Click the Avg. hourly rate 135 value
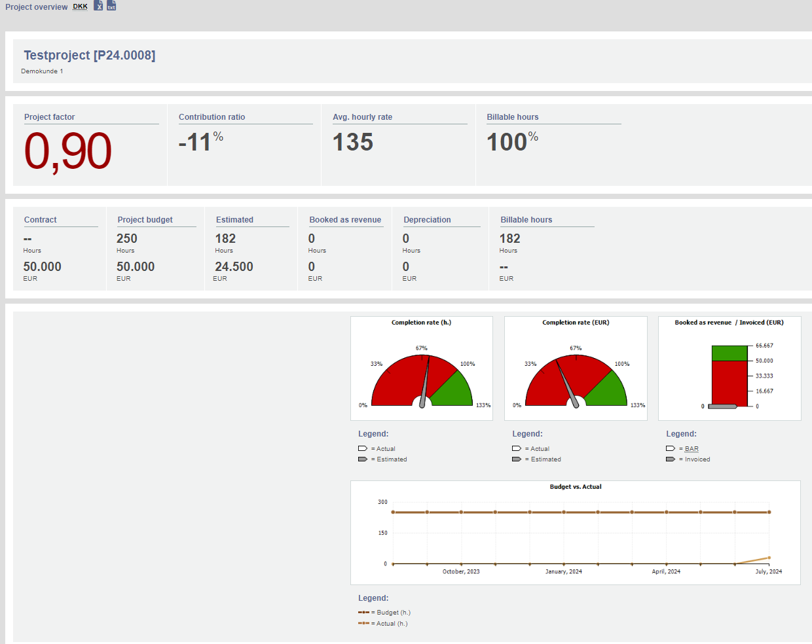 coord(353,142)
